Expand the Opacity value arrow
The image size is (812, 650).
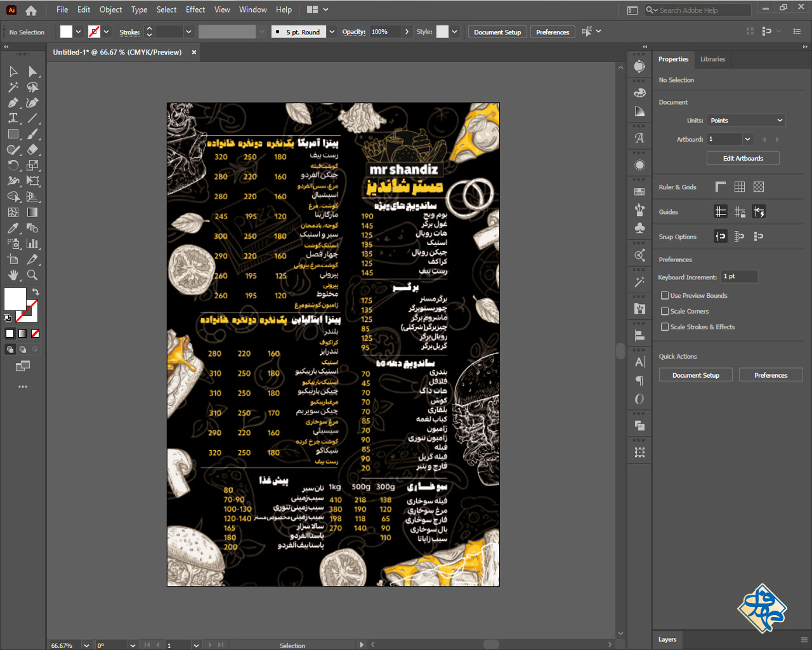click(x=407, y=32)
